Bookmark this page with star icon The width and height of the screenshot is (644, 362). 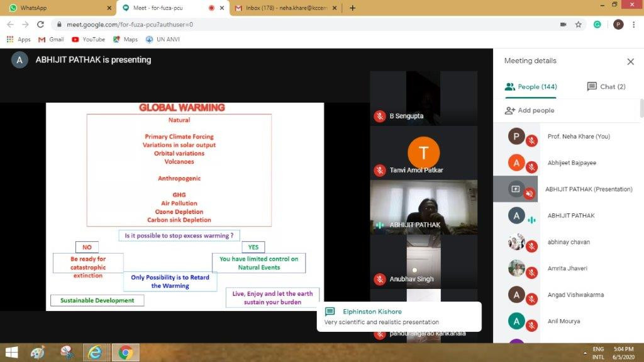click(578, 25)
